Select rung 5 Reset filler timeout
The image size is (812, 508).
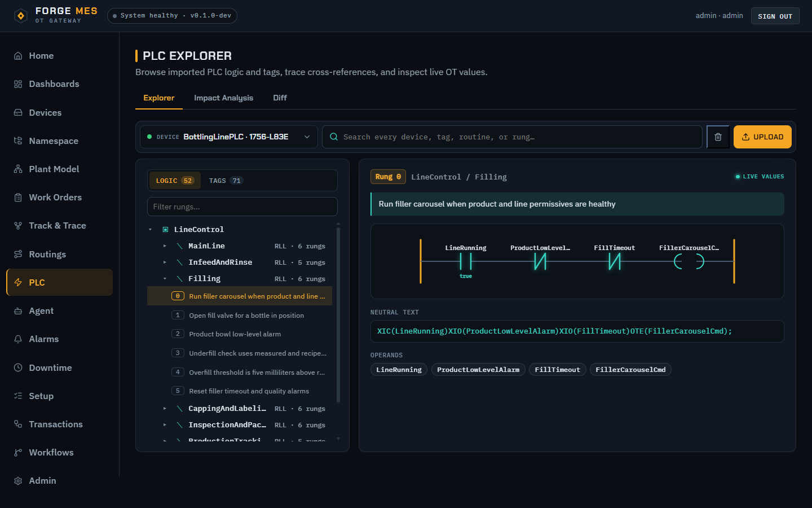pyautogui.click(x=240, y=391)
